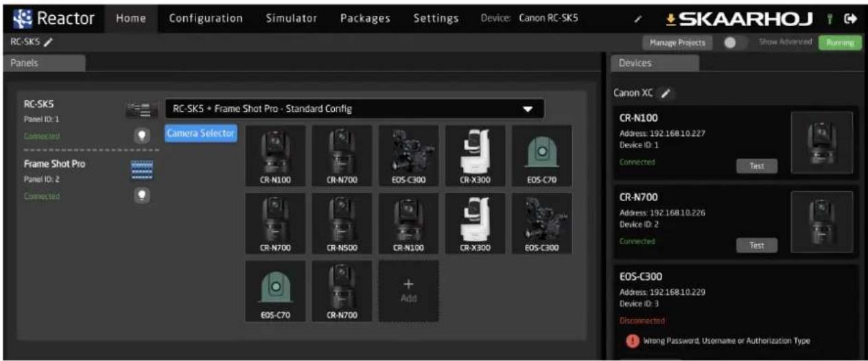Click the Frame Shot Pro panel icon
This screenshot has height=361, width=868.
pyautogui.click(x=141, y=170)
